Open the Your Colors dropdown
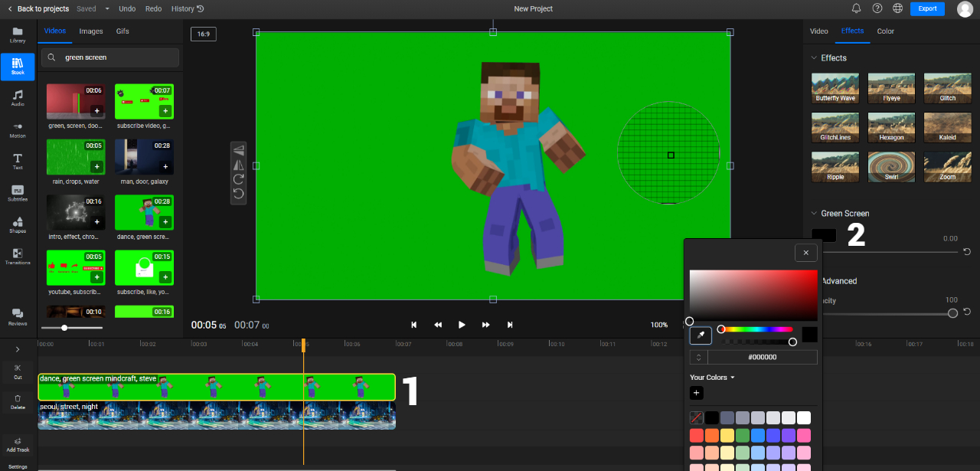 point(712,377)
